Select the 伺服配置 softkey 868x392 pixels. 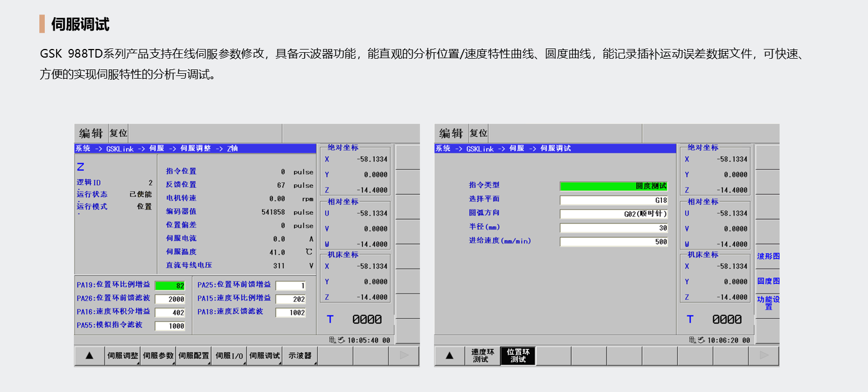(x=194, y=355)
